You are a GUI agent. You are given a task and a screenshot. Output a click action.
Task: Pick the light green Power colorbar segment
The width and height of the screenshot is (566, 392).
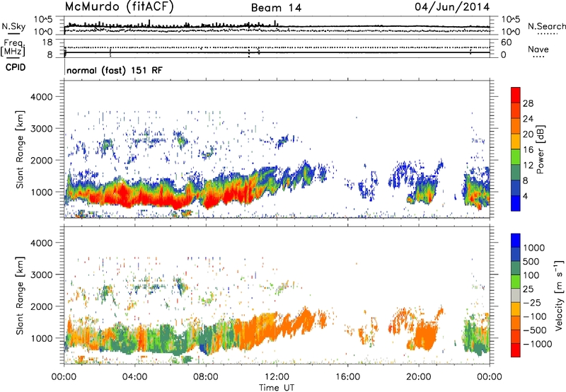516,157
